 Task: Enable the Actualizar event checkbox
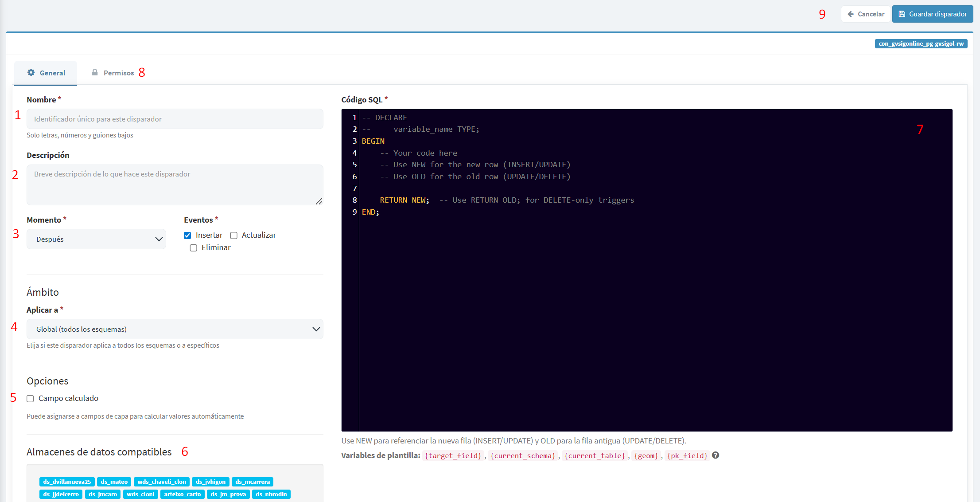pos(234,235)
